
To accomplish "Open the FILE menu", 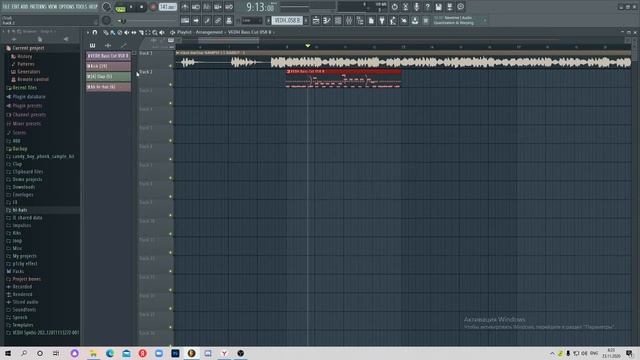I will (6, 7).
